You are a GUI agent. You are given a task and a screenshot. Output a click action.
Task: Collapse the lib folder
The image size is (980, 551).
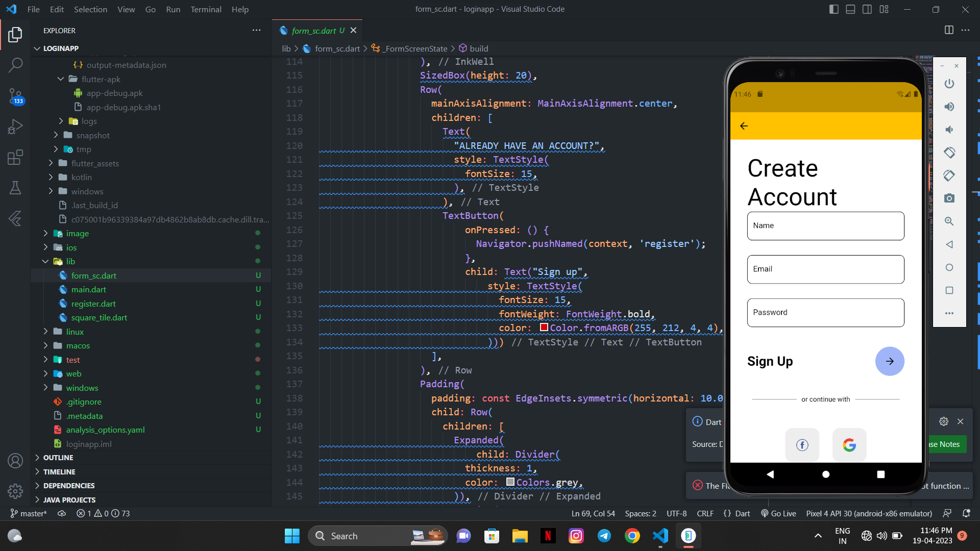click(x=45, y=261)
